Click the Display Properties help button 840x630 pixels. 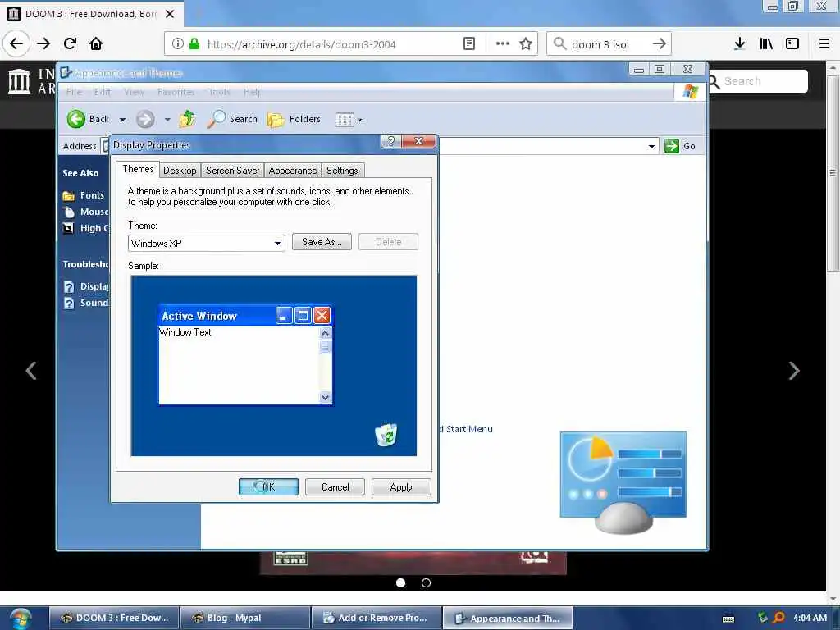click(391, 141)
